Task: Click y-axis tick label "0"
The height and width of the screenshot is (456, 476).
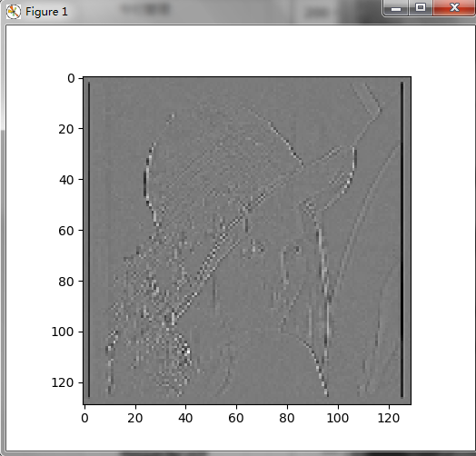Action: tap(71, 79)
